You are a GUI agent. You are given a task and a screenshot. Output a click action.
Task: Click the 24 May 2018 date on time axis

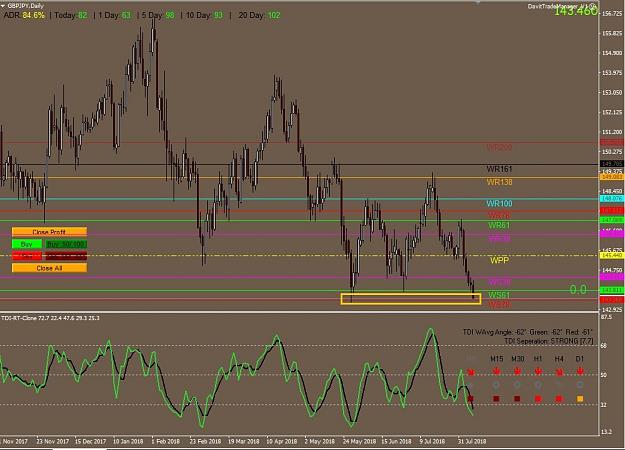click(359, 442)
